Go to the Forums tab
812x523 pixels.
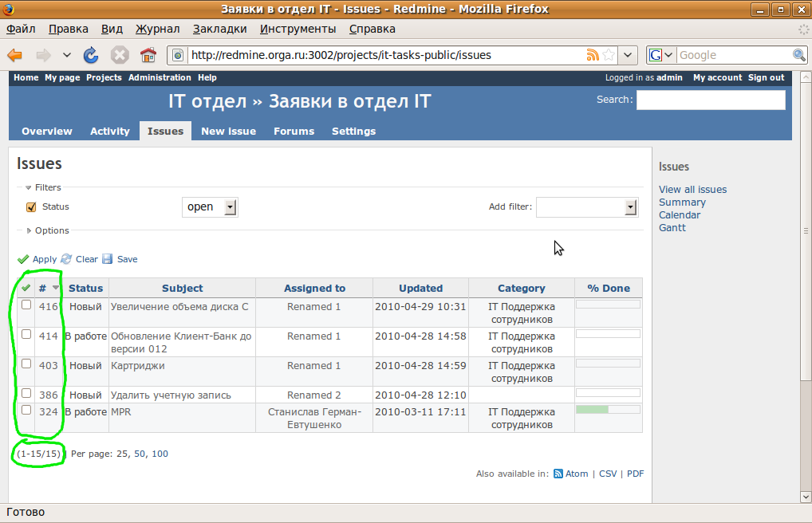tap(294, 132)
